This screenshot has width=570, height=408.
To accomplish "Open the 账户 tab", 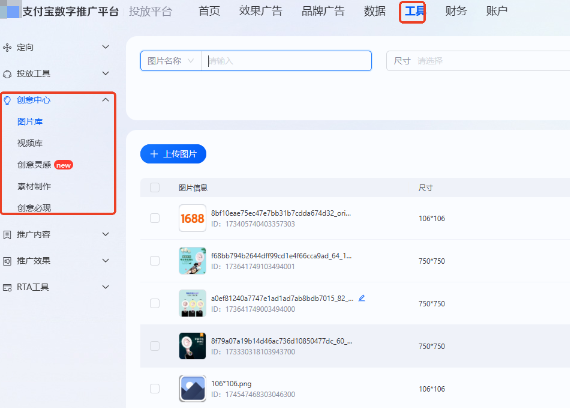I will 497,11.
